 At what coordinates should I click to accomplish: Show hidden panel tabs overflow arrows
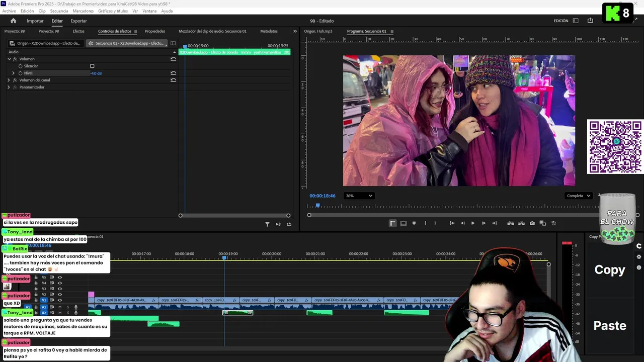tap(295, 31)
